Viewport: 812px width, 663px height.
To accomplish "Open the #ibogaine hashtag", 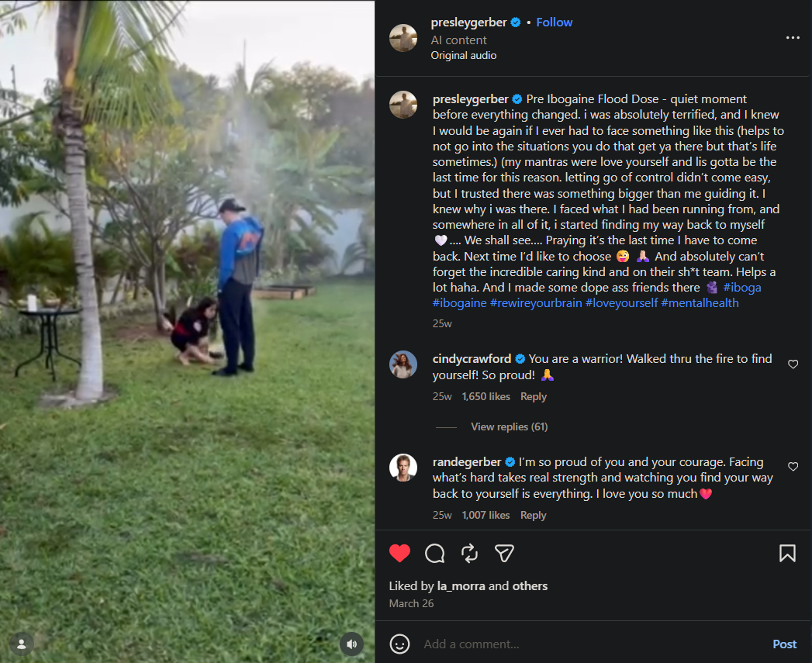I will (x=459, y=303).
